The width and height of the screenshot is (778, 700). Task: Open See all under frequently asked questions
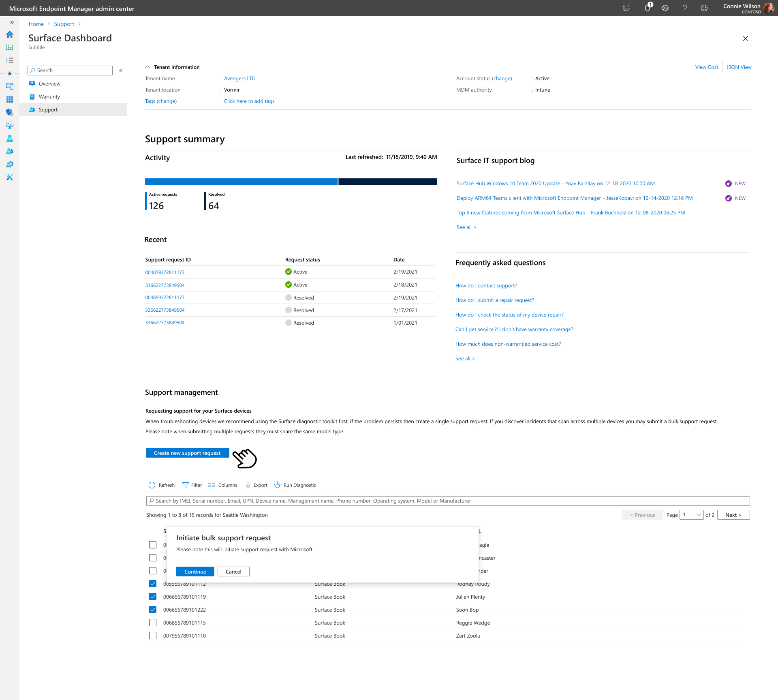465,358
